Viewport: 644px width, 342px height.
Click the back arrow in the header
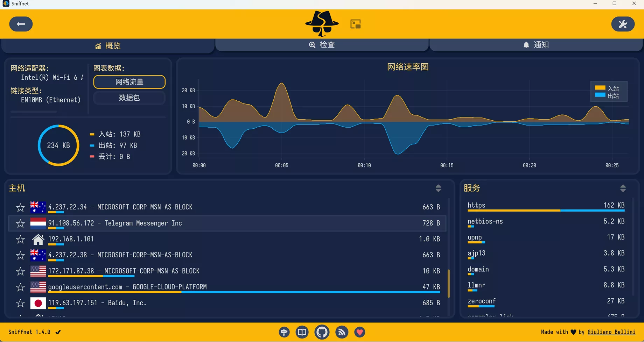21,24
